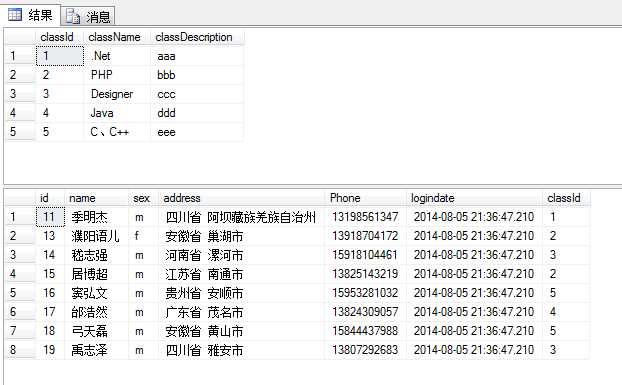Click phone number 13825143219
The height and width of the screenshot is (385, 622).
(365, 274)
